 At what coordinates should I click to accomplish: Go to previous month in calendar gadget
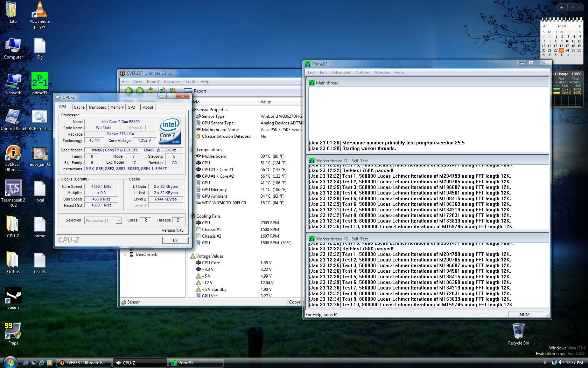(x=544, y=26)
